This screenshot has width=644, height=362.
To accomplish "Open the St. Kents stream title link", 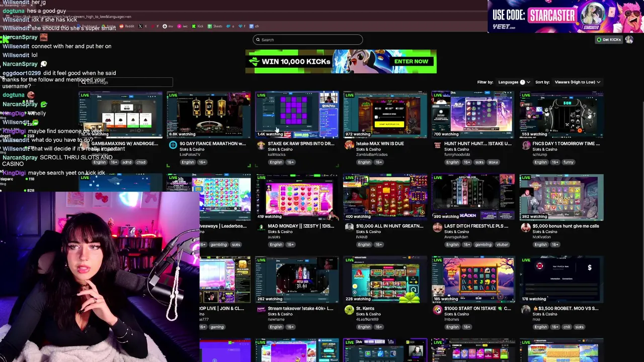I will click(x=365, y=309).
